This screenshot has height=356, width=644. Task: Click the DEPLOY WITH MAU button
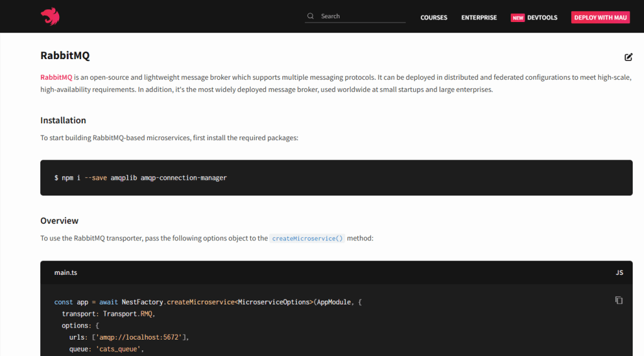coord(600,17)
